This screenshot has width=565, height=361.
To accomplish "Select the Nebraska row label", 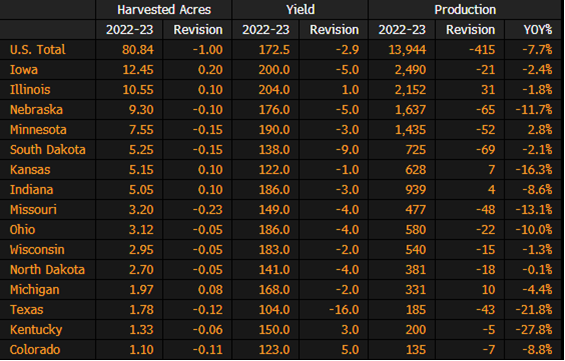I will (36, 110).
